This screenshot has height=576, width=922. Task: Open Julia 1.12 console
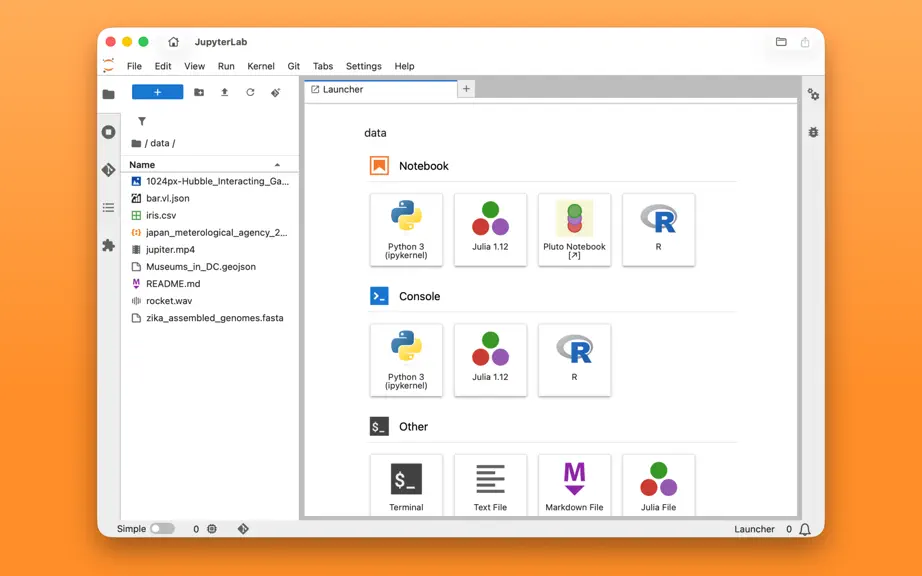click(490, 360)
